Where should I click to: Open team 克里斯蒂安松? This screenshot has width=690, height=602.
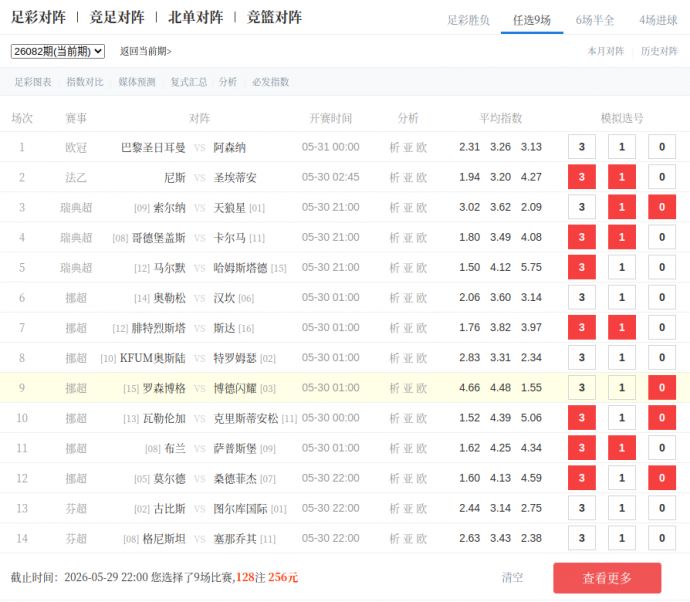click(246, 418)
